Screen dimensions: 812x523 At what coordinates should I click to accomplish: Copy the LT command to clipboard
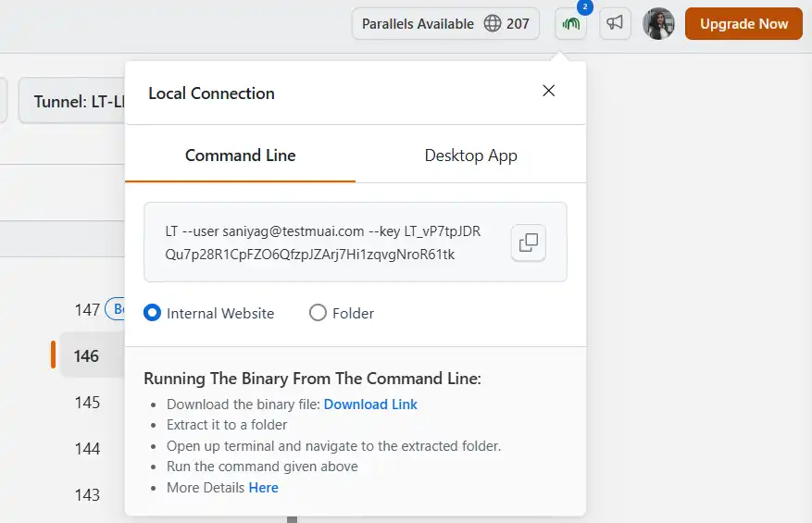[529, 243]
